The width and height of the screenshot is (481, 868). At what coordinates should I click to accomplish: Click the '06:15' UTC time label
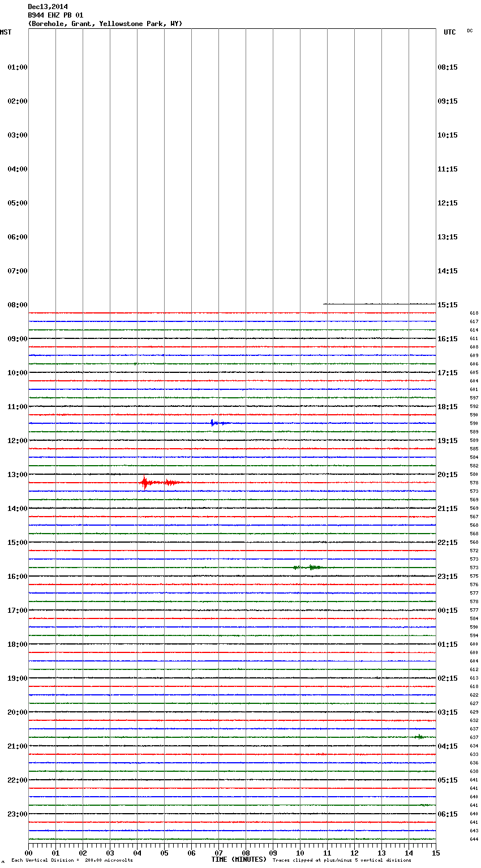pos(448,814)
